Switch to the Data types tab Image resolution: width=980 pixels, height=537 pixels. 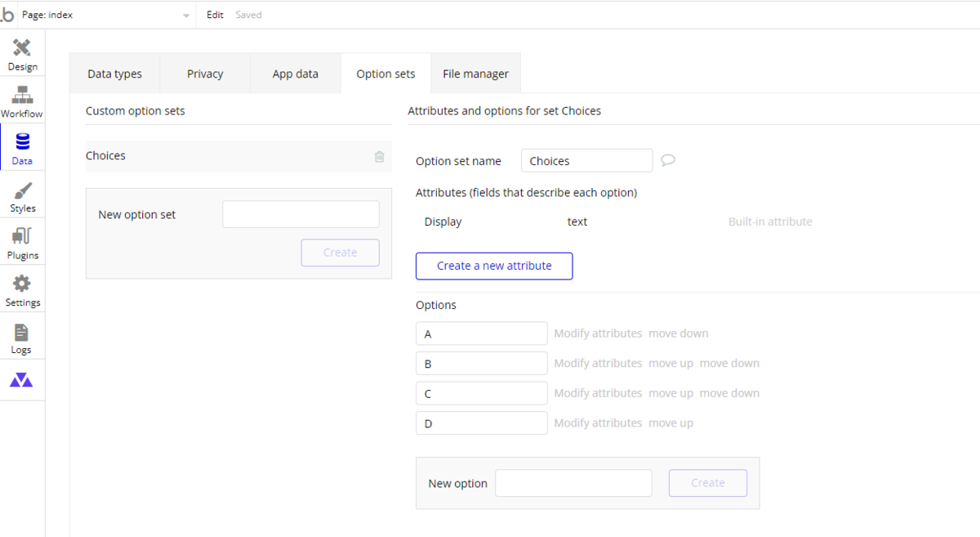(114, 74)
